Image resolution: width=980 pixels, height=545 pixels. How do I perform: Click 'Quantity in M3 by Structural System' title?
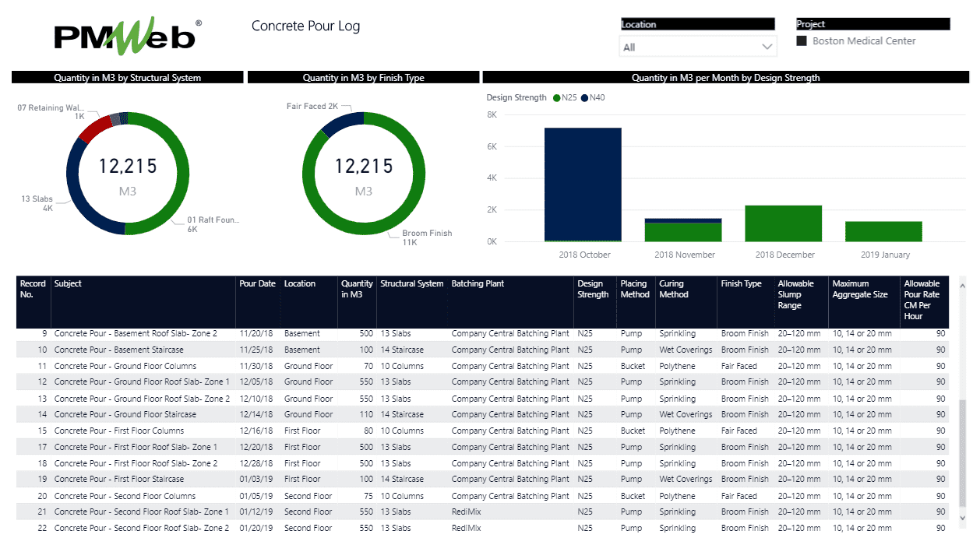(x=127, y=78)
